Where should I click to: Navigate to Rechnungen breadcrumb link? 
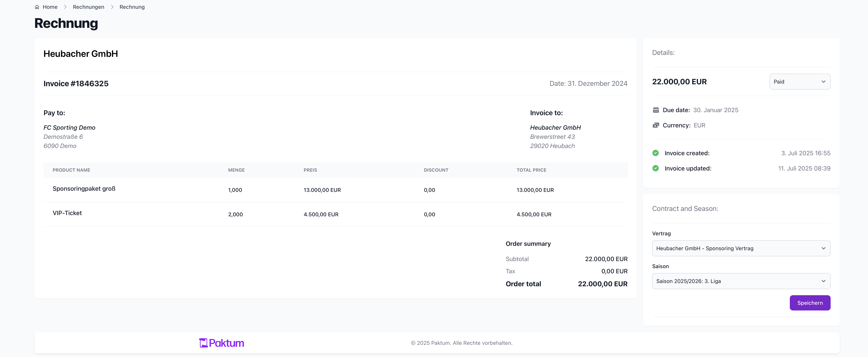tap(88, 7)
